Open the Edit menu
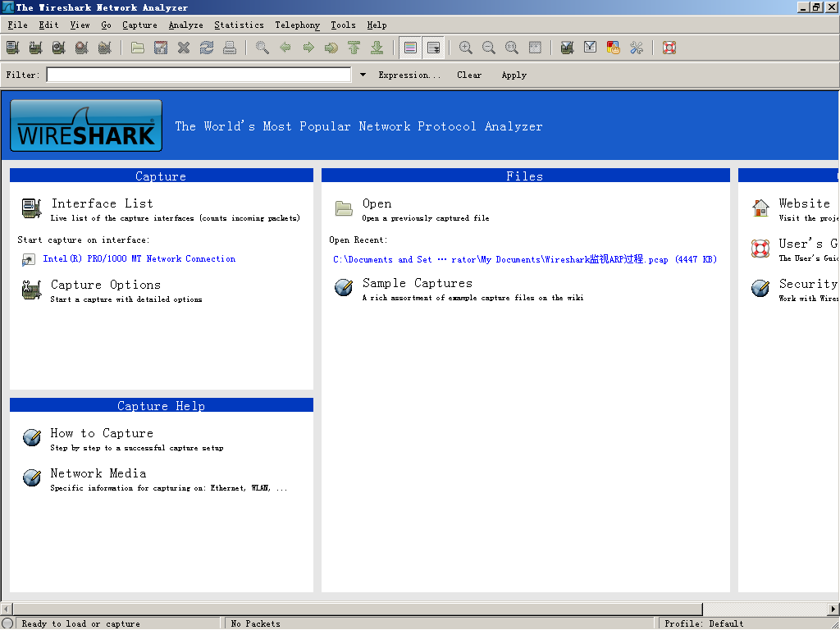Viewport: 840px width, 630px height. pyautogui.click(x=48, y=25)
